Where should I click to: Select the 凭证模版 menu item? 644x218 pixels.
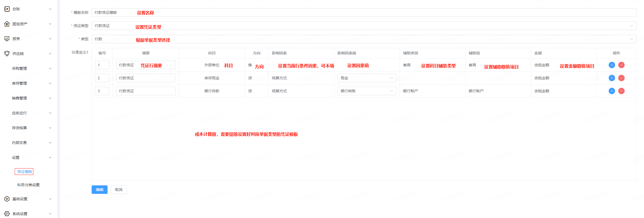click(x=24, y=172)
